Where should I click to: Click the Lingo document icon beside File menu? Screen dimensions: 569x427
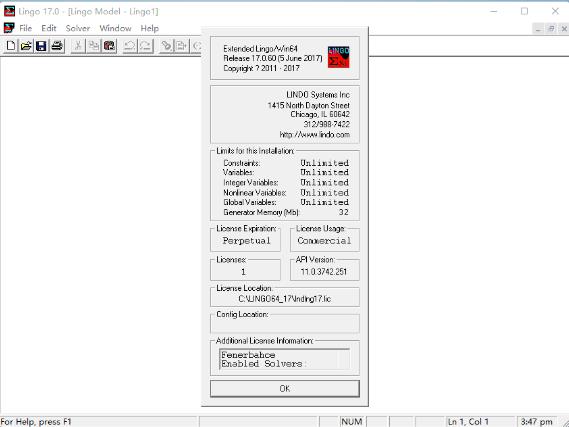tap(9, 28)
